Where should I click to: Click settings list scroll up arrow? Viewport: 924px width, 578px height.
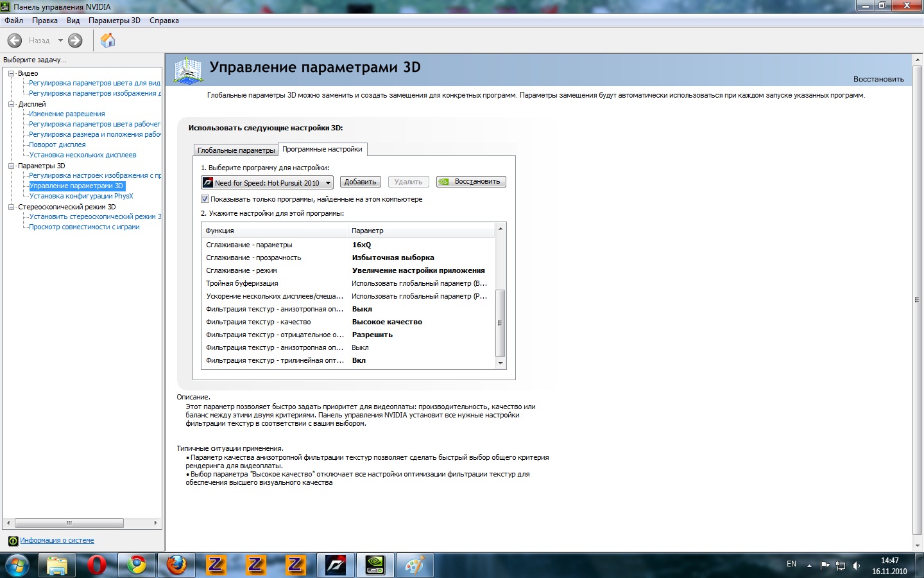[x=501, y=229]
